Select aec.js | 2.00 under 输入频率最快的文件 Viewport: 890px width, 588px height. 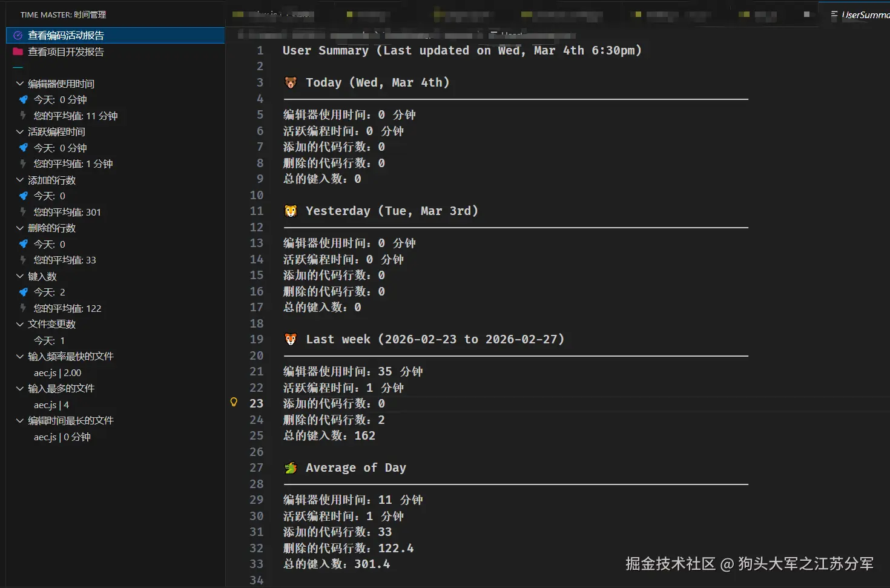pos(58,372)
